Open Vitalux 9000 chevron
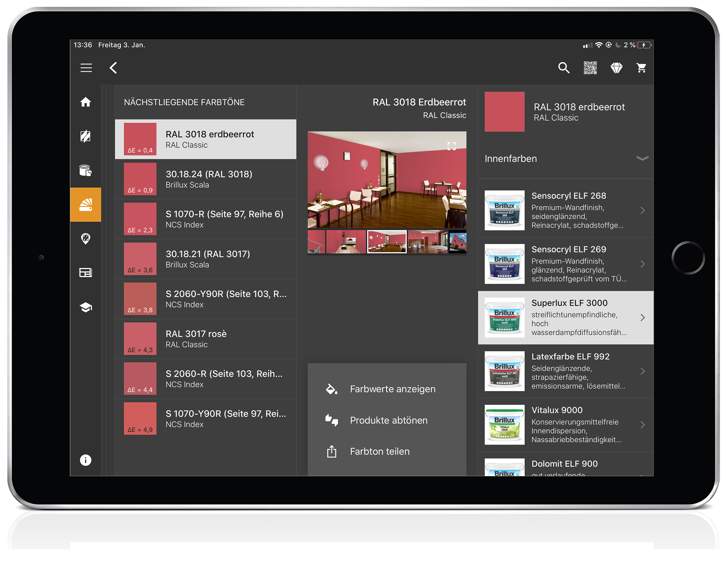The width and height of the screenshot is (728, 582). pos(642,424)
